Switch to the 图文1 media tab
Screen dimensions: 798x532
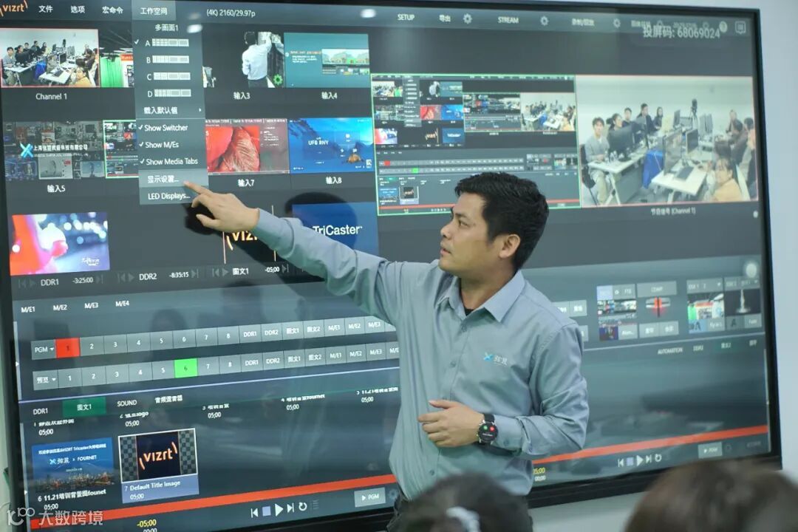click(84, 407)
